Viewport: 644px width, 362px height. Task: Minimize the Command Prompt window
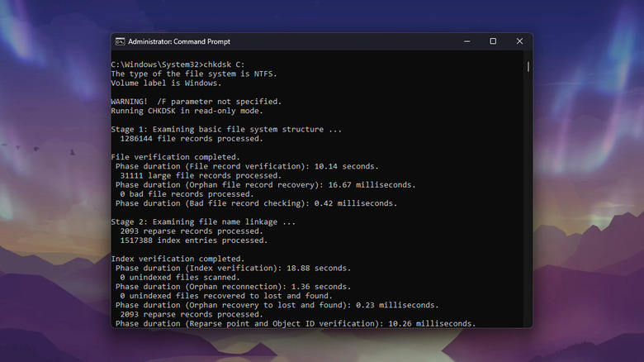point(468,41)
